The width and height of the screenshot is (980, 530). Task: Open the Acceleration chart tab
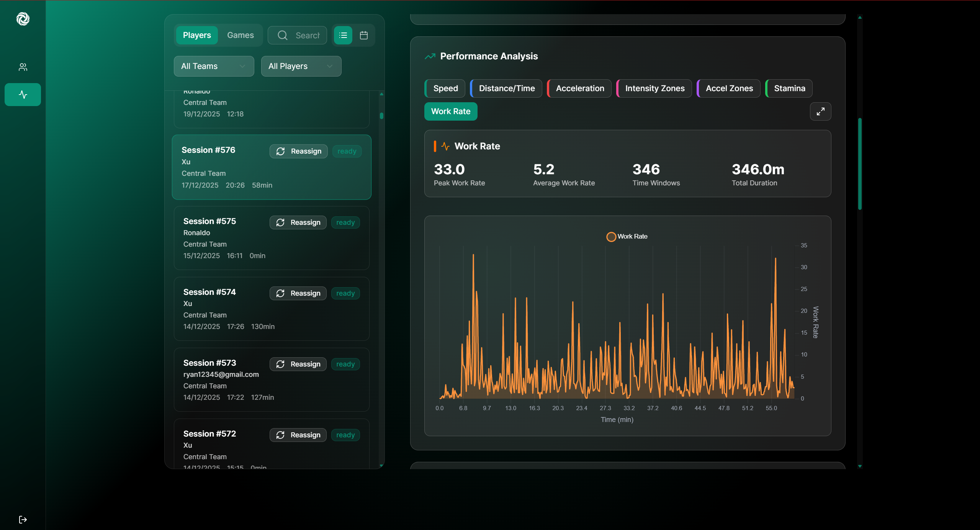pyautogui.click(x=579, y=88)
